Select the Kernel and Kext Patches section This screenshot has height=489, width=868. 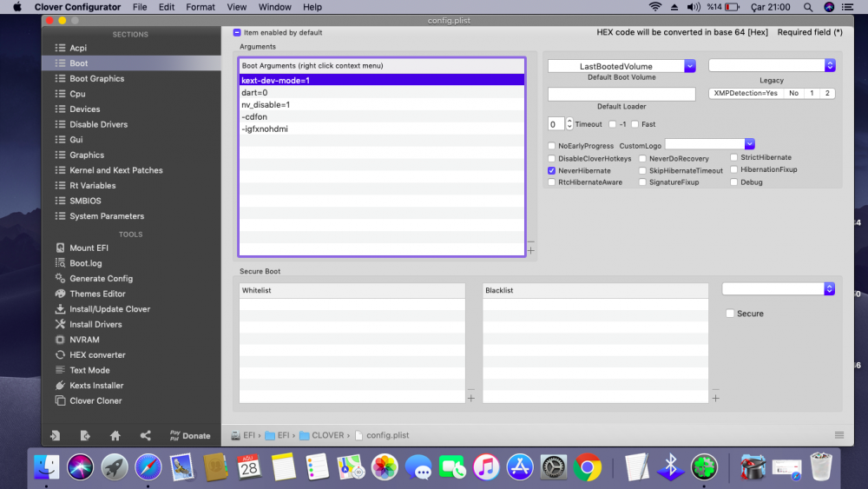pos(115,170)
